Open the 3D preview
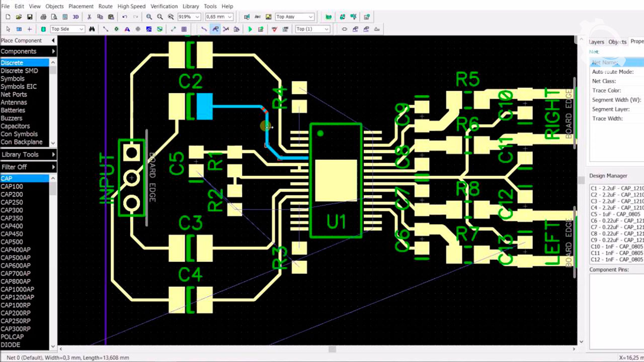Image resolution: width=644 pixels, height=362 pixels. (x=75, y=17)
